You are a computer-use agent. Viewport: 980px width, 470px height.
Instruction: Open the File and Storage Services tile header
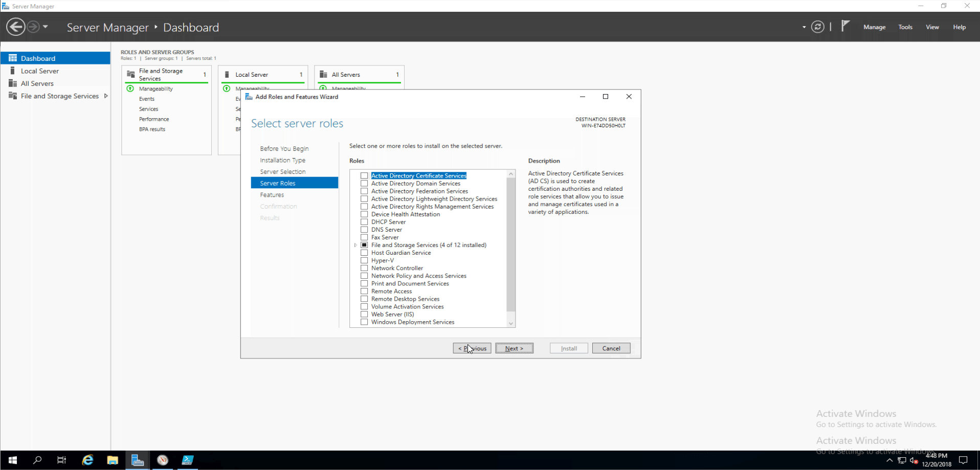click(x=166, y=75)
